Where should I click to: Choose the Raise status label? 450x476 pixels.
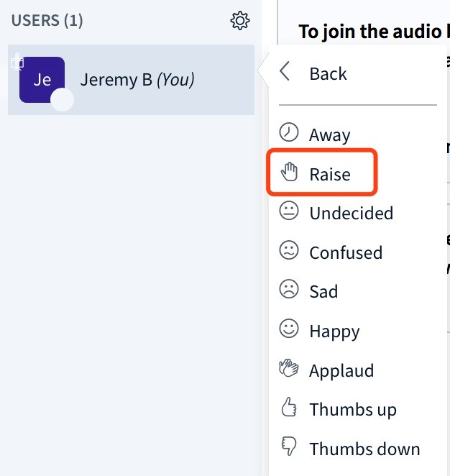pyautogui.click(x=330, y=174)
